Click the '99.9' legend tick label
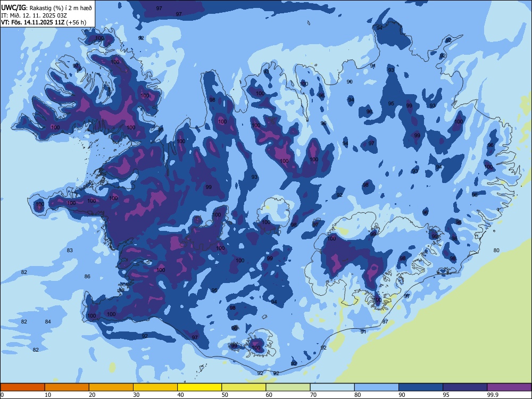Viewport: 532px width, 399px height. [493, 395]
